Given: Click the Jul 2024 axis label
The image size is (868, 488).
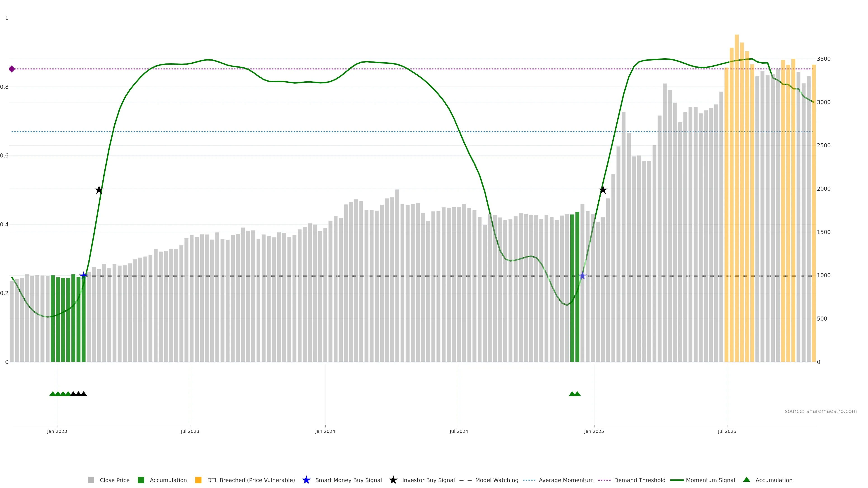Looking at the screenshot, I should pos(459,431).
